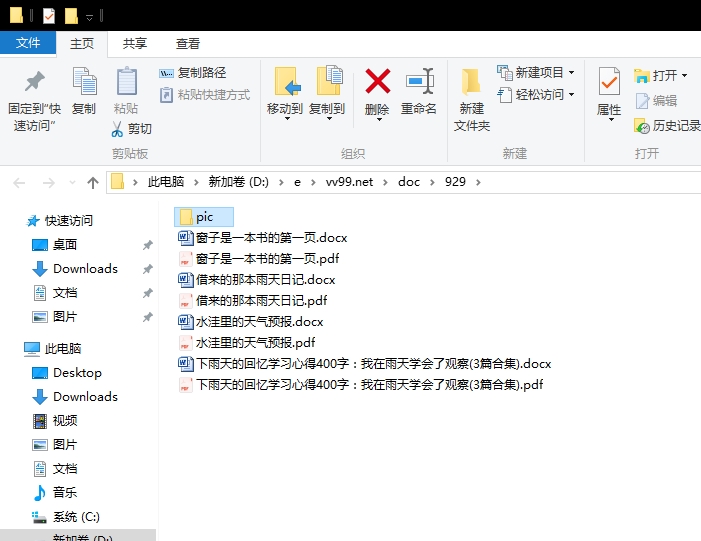Screen dimensions: 701x541
Task: Select 窗子是一本书的第一页.docx
Action: pos(263,238)
